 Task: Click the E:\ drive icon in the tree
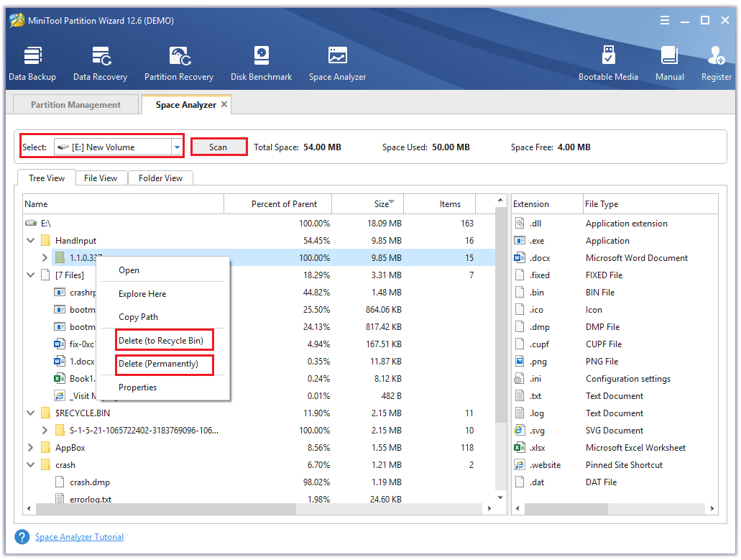[x=31, y=223]
